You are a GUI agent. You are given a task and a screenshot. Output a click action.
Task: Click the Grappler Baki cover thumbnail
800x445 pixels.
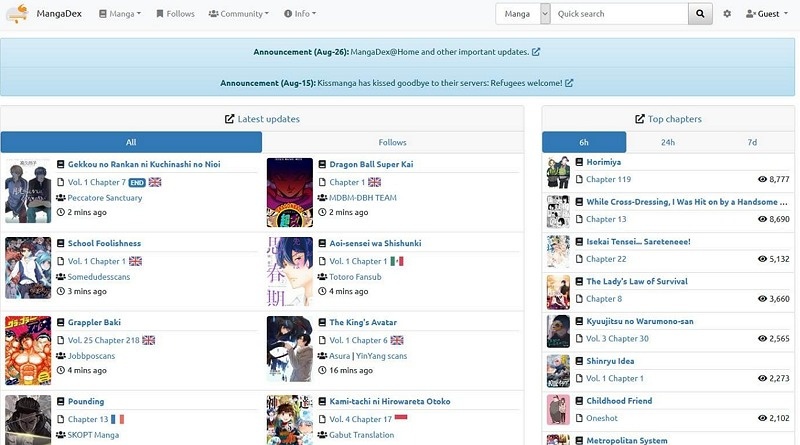click(x=28, y=350)
